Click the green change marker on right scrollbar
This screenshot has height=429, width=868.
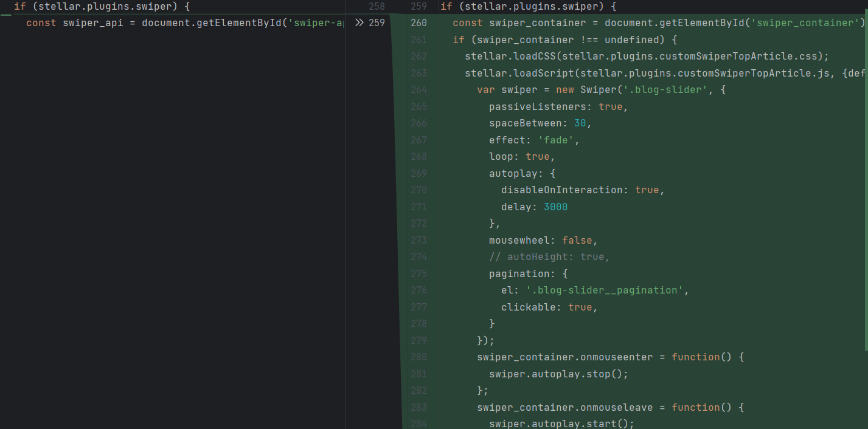pyautogui.click(x=866, y=182)
